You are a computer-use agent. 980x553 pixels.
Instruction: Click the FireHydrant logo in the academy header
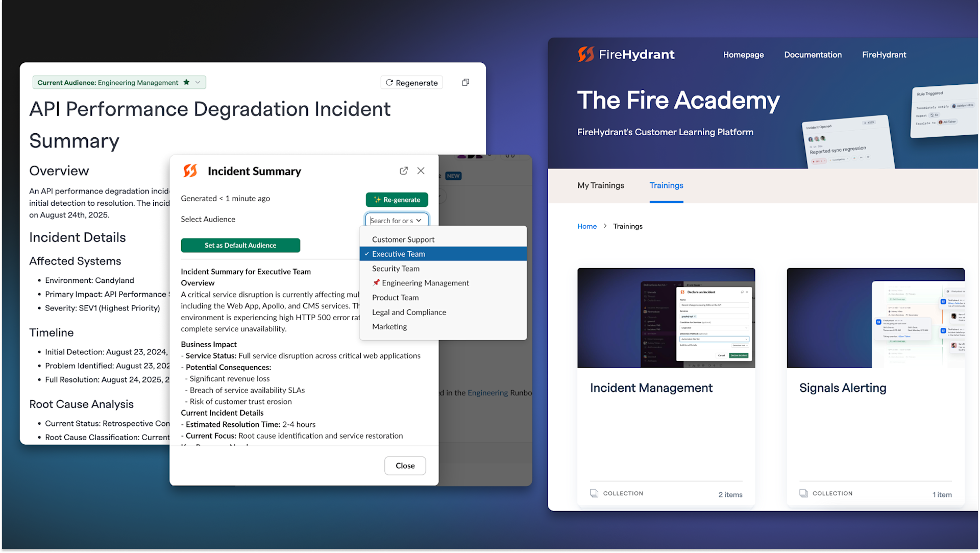coord(626,54)
